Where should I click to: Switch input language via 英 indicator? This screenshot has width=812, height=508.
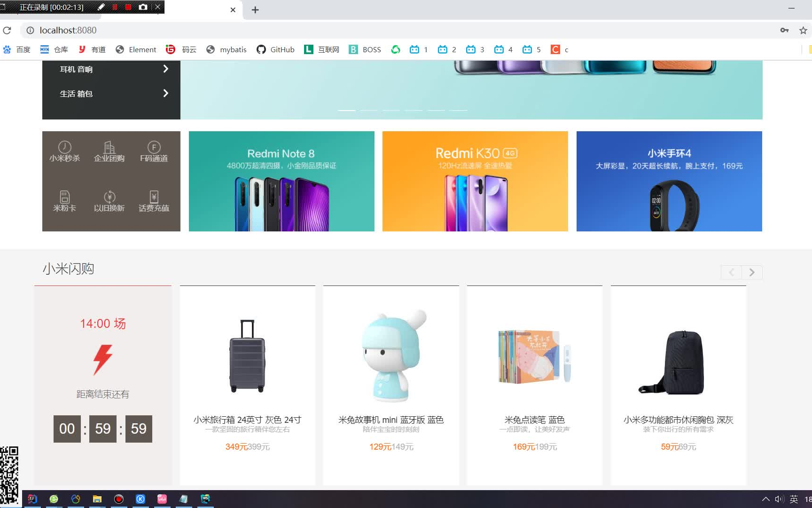coord(794,499)
